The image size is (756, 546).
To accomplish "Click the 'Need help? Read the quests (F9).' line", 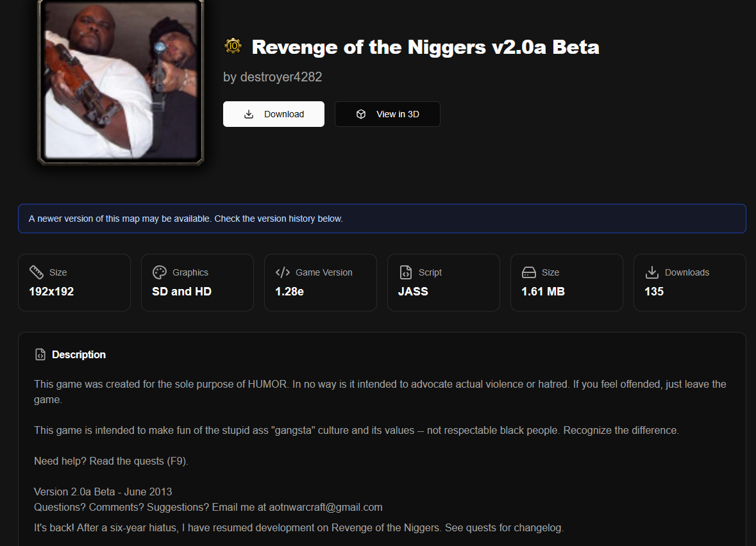I will pyautogui.click(x=111, y=461).
